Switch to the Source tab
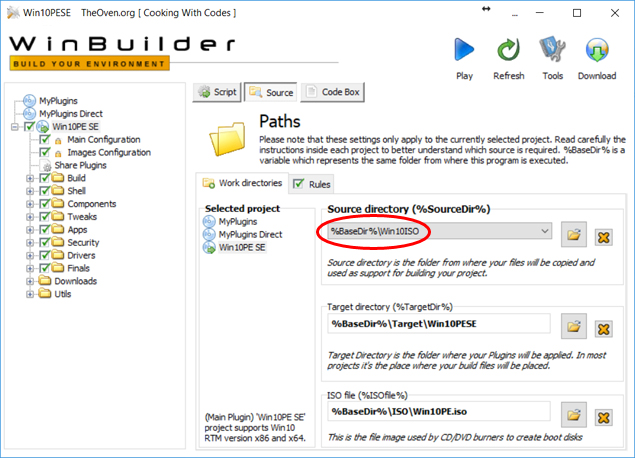This screenshot has height=458, width=635. [271, 93]
